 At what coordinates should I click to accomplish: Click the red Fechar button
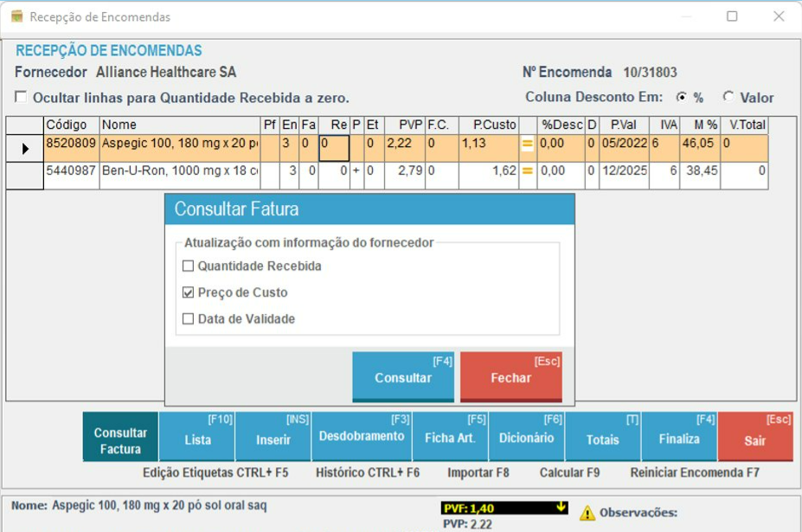pos(510,377)
